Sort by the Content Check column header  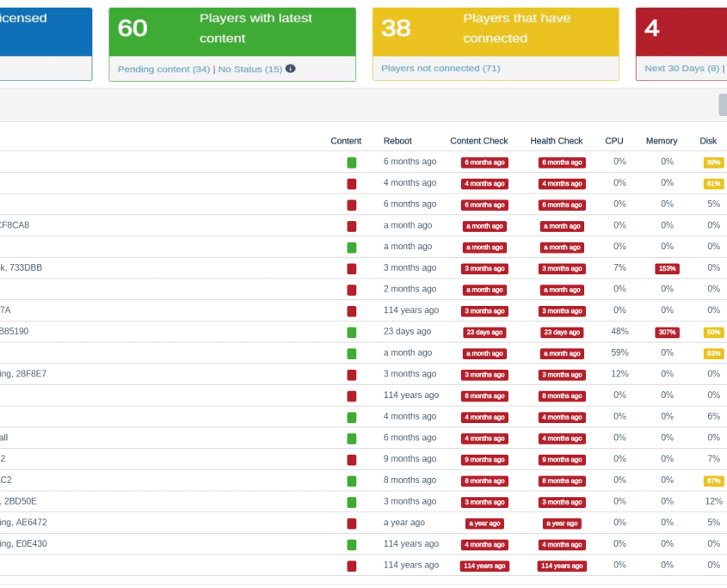[x=478, y=141]
